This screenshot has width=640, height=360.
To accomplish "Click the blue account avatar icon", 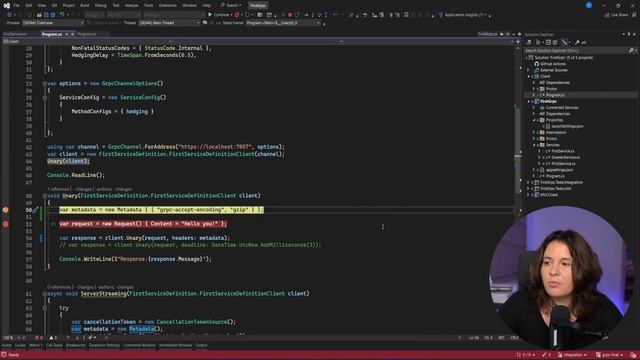I will click(589, 5).
